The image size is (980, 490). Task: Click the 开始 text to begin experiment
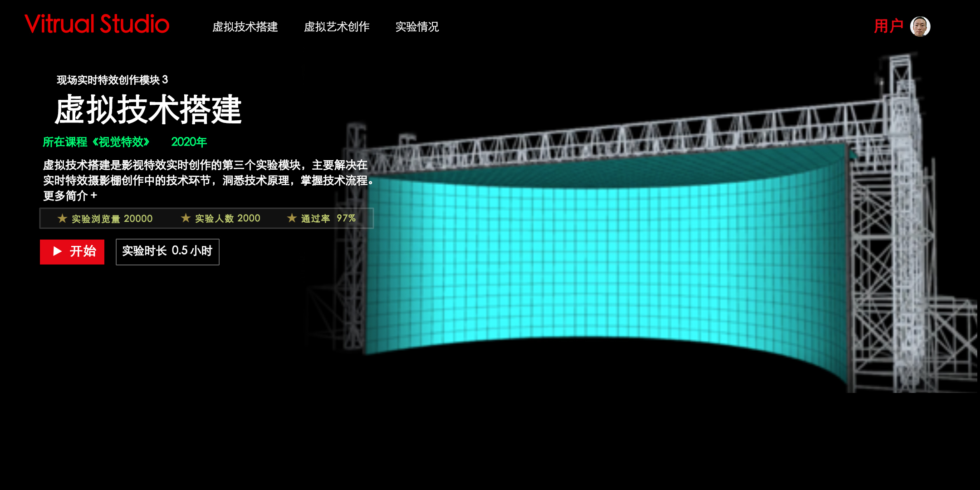click(x=83, y=251)
